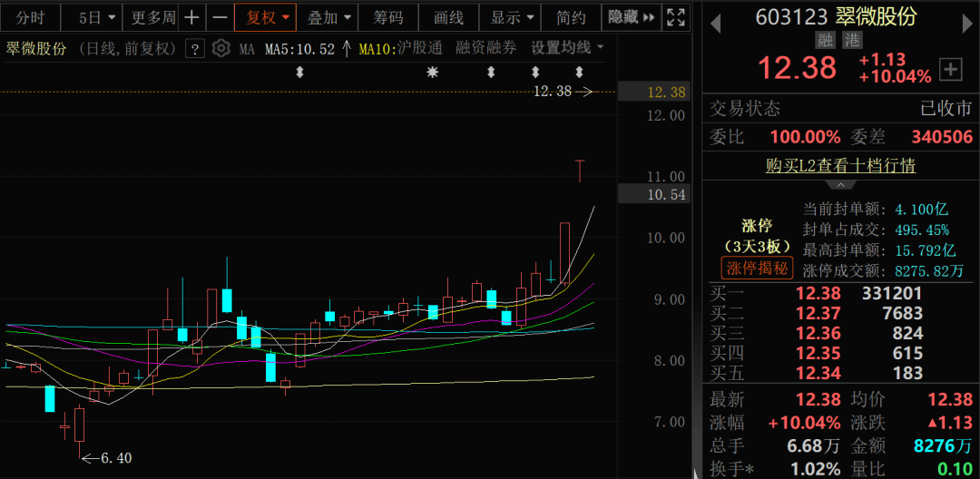
Task: Select 更多周 more periods tab
Action: tap(153, 17)
